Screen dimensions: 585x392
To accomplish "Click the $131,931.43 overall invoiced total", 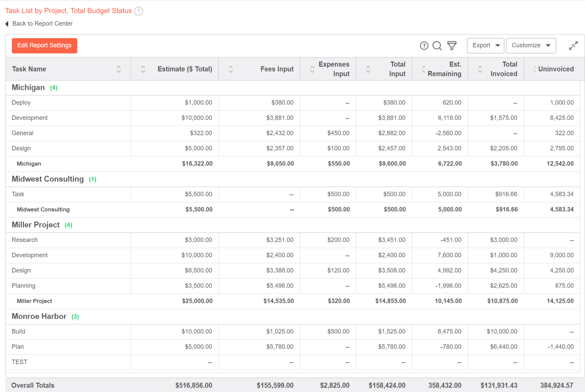I will coord(499,386).
